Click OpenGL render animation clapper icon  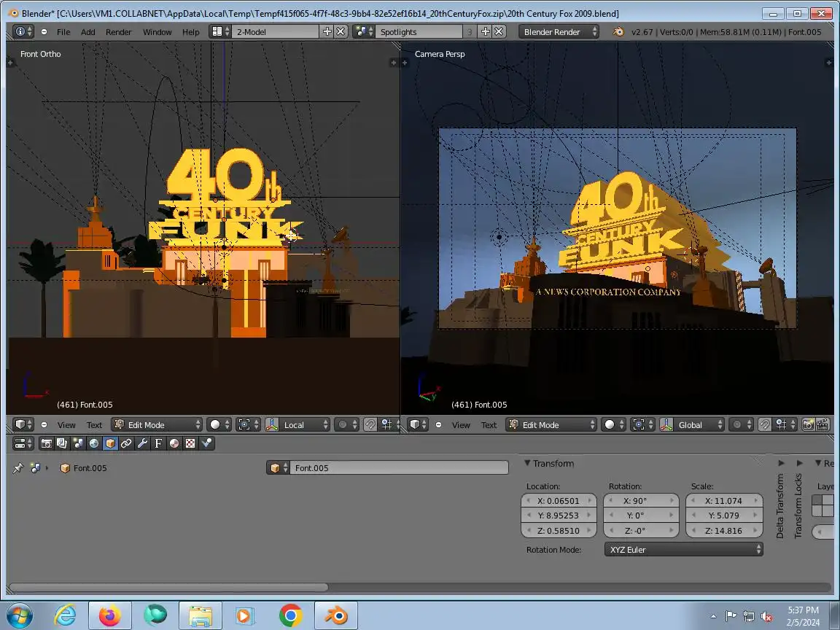[822, 425]
